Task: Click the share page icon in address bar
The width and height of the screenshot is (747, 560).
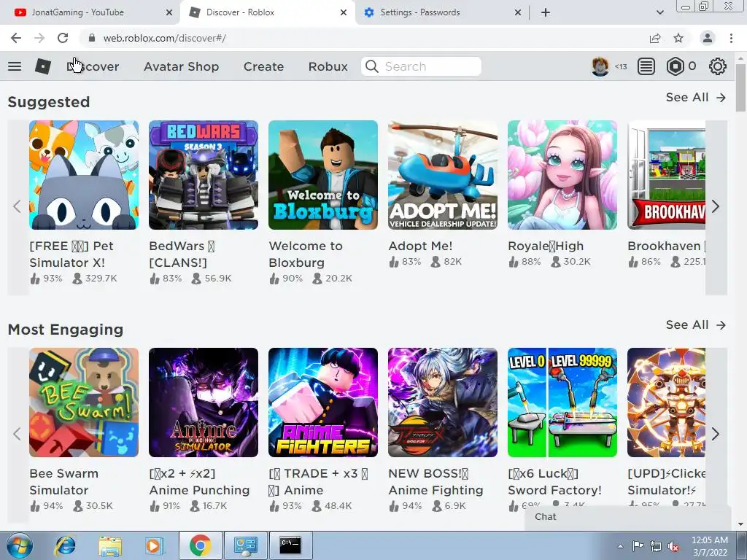Action: [655, 38]
